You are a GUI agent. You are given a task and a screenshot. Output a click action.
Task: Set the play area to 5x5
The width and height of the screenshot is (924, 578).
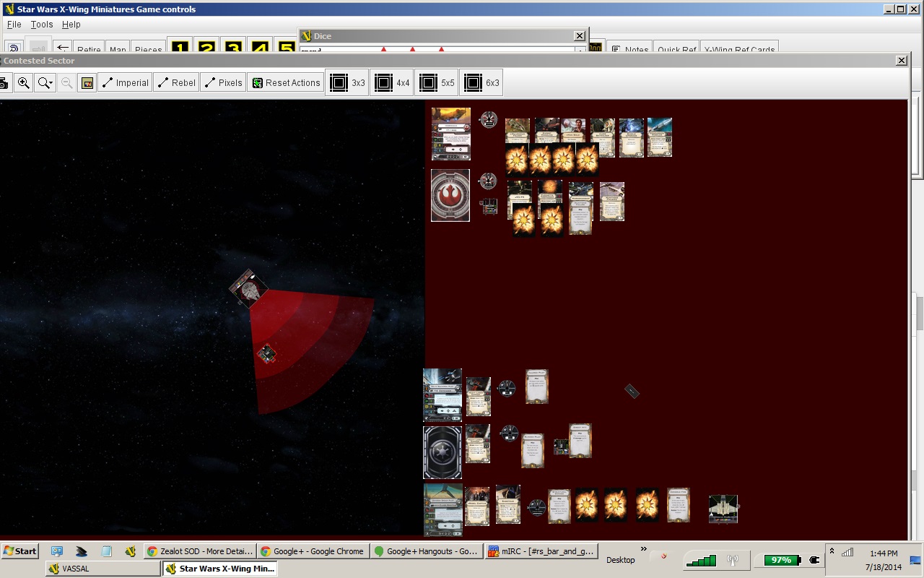[437, 83]
